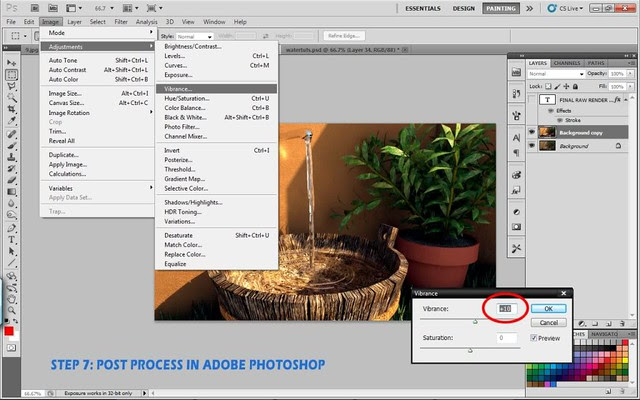Open the Tool Presets panel icon in dock
This screenshot has height=400, width=640.
516,248
